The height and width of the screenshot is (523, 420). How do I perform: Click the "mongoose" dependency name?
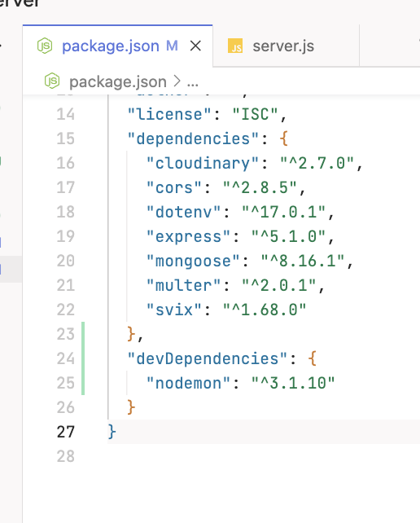pos(193,261)
